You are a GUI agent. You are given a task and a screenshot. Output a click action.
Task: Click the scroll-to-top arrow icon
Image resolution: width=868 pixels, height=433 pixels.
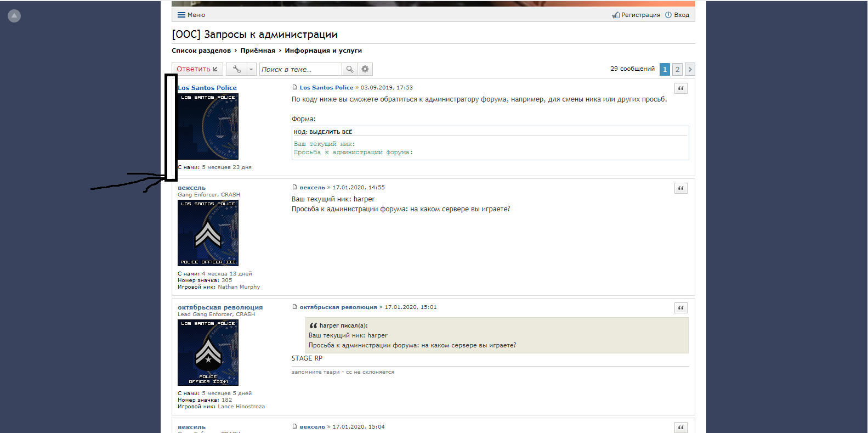pyautogui.click(x=14, y=16)
